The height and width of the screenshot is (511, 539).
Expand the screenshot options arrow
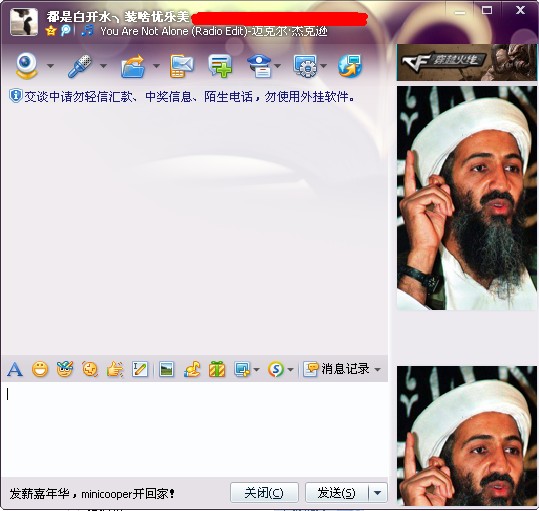256,370
